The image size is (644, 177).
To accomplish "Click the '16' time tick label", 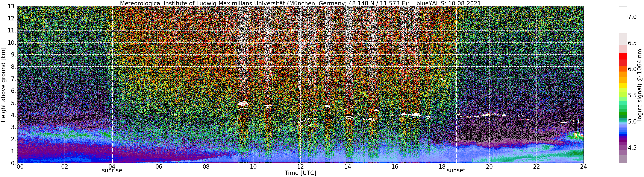I will coord(395,166).
